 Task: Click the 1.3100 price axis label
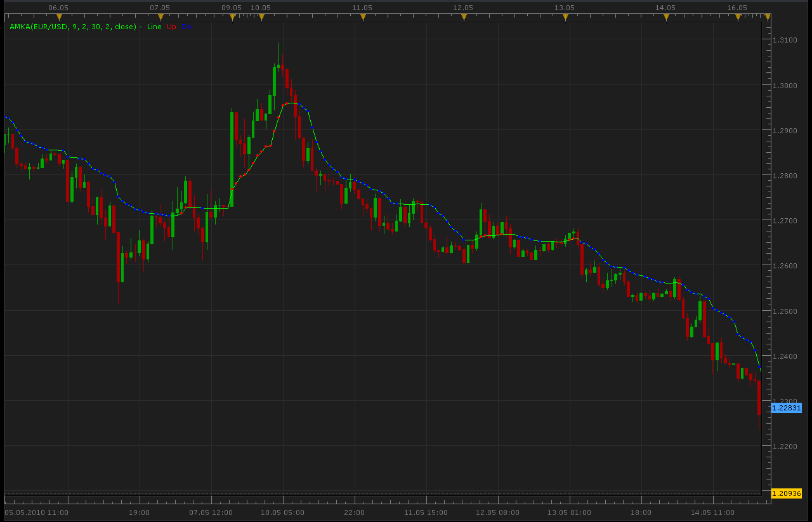(x=785, y=40)
